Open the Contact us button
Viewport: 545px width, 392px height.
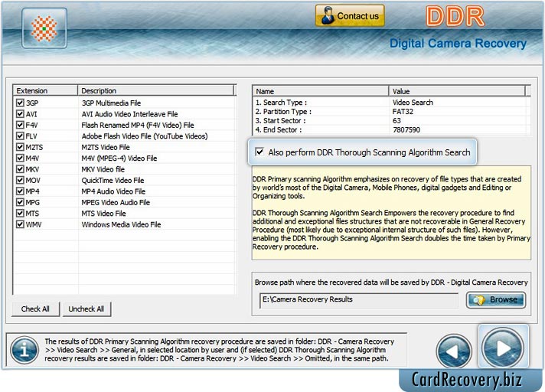[350, 15]
